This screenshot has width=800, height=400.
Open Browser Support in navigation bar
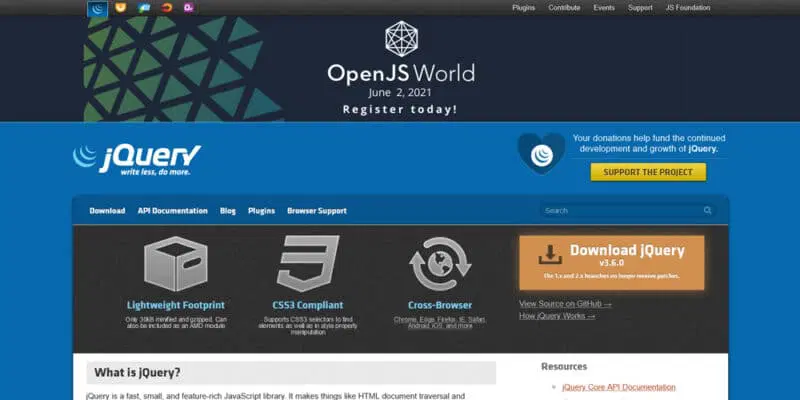[317, 211]
